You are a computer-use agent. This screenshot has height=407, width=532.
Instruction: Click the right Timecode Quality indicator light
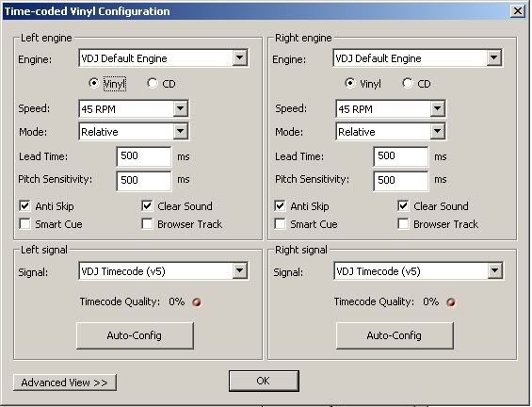[451, 301]
